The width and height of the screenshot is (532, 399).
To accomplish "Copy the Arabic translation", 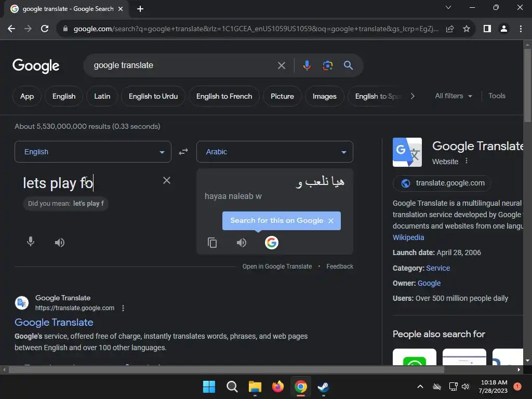I will click(212, 243).
